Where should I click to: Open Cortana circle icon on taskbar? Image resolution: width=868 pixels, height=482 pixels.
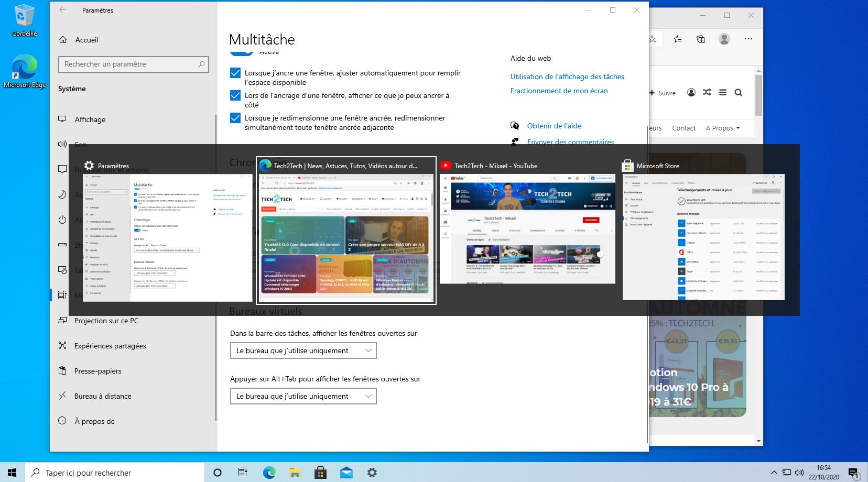coord(218,473)
